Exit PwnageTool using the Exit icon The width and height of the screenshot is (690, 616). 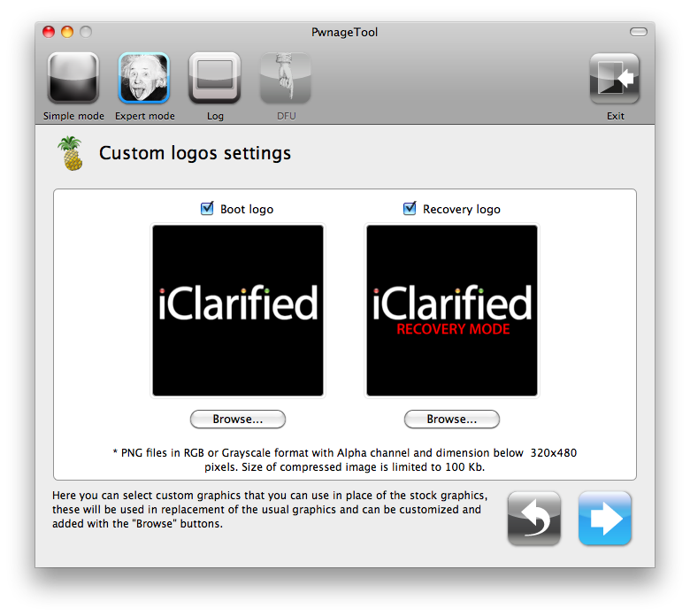tap(615, 80)
